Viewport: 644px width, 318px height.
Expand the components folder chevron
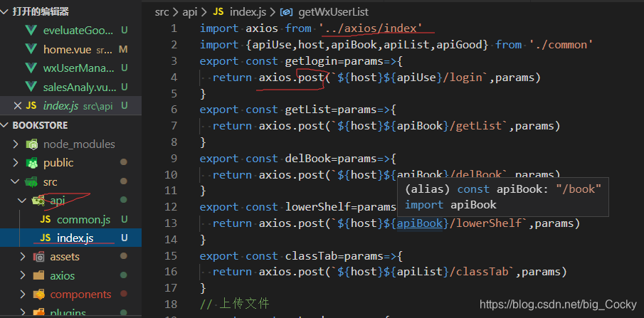[23, 295]
